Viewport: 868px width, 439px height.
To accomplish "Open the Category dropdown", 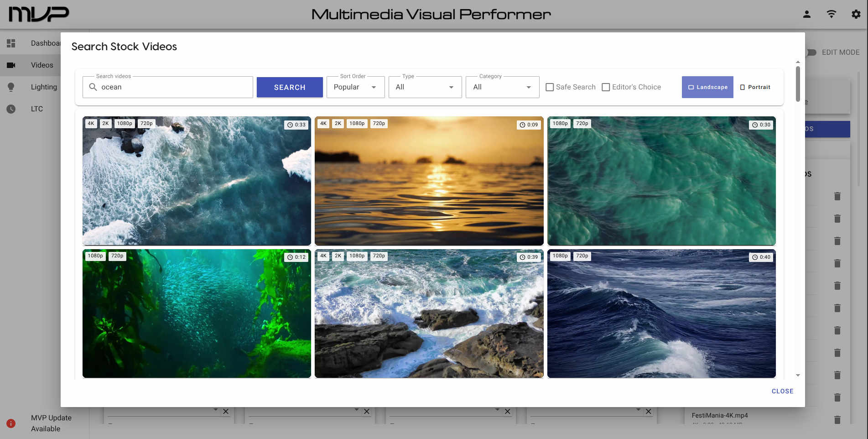I will (502, 87).
